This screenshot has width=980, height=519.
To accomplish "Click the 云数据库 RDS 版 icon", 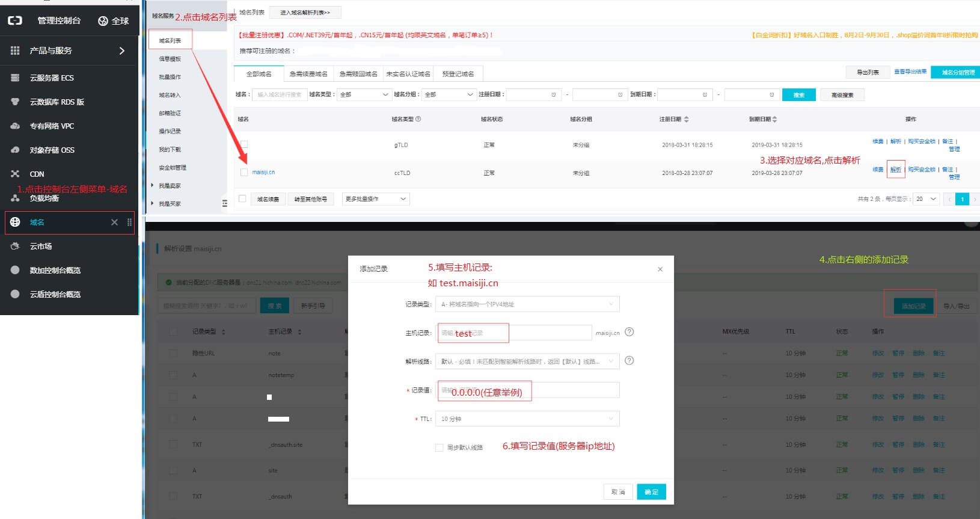I will click(15, 102).
